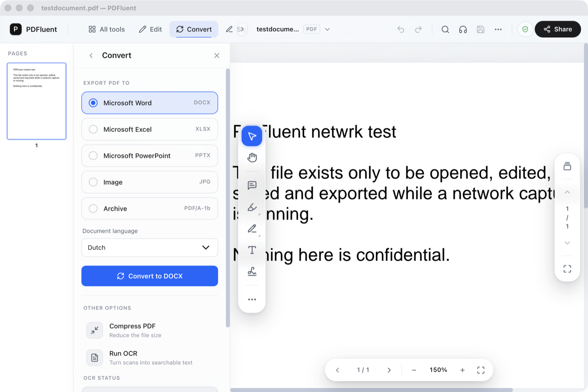Click Convert to DOCX button
Image resolution: width=588 pixels, height=392 pixels.
(150, 276)
